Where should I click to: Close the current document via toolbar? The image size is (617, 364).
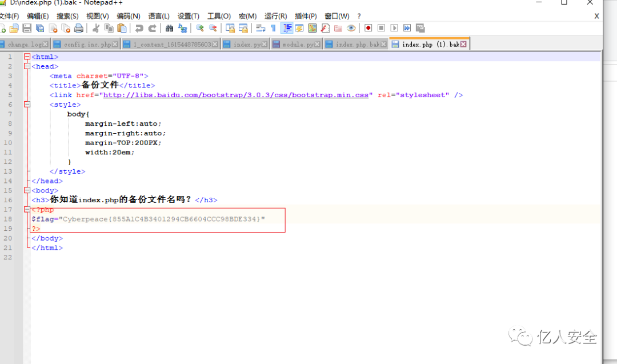pos(53,28)
